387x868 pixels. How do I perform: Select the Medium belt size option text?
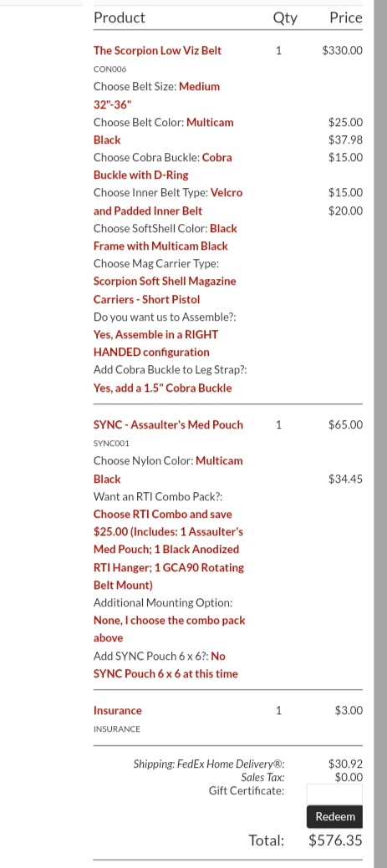point(156,95)
